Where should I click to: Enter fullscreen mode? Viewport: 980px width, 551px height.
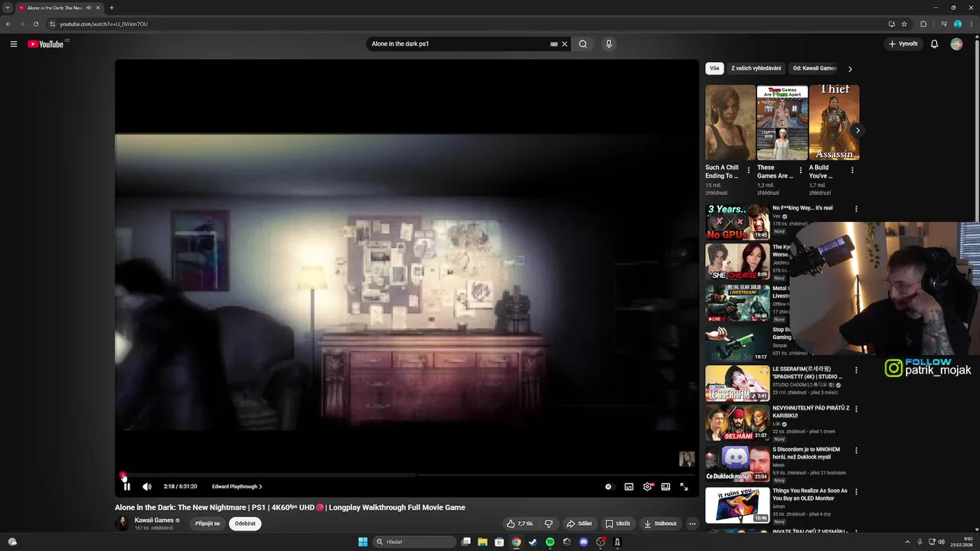(x=684, y=487)
